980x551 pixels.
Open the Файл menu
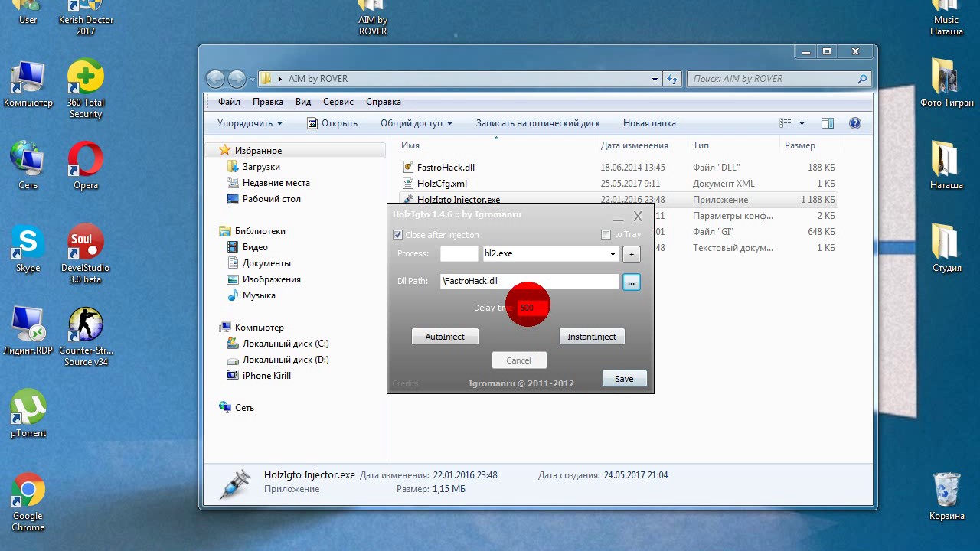coord(229,102)
